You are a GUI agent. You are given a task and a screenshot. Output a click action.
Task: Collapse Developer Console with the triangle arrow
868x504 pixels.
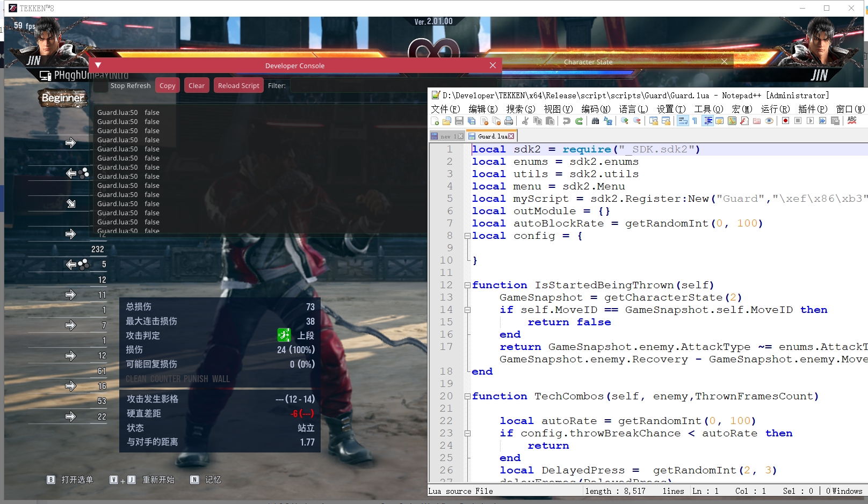point(98,65)
